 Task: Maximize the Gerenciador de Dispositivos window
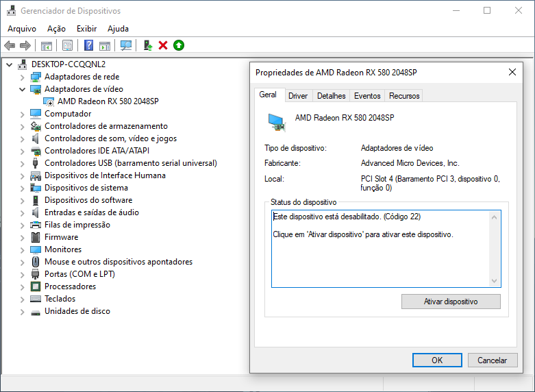[487, 10]
